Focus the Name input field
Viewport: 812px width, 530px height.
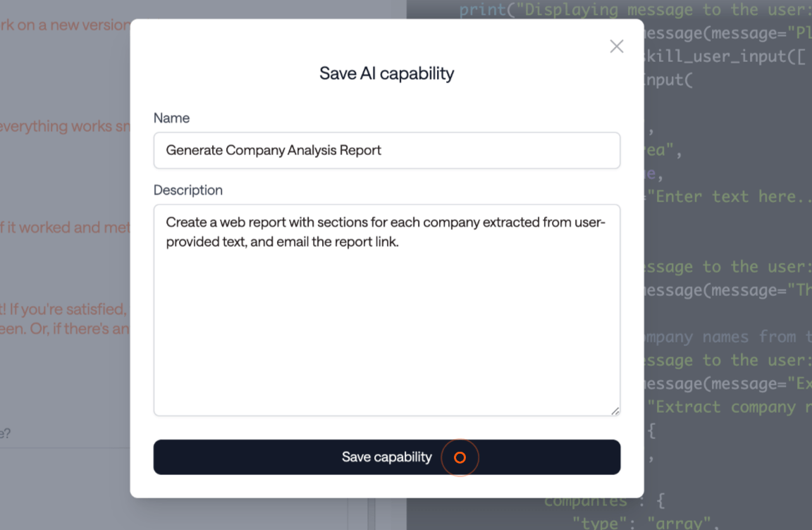(386, 150)
